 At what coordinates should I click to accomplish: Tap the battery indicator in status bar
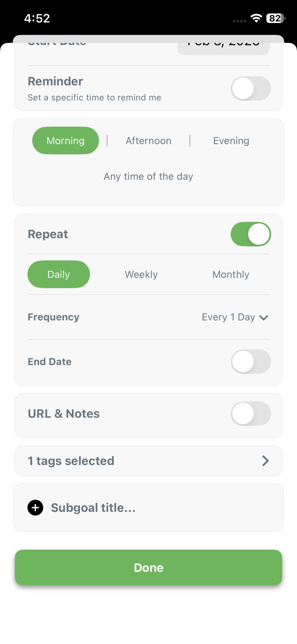coord(276,18)
